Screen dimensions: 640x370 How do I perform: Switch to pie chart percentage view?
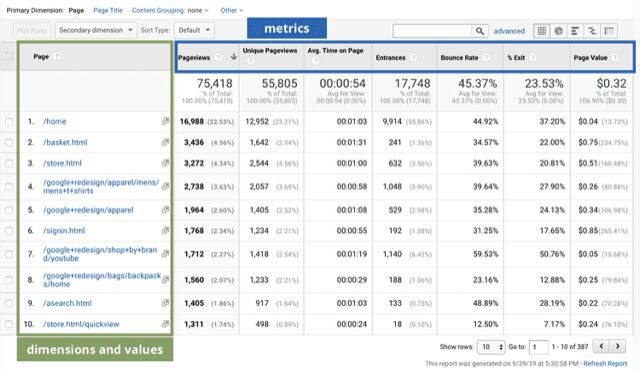(x=558, y=31)
